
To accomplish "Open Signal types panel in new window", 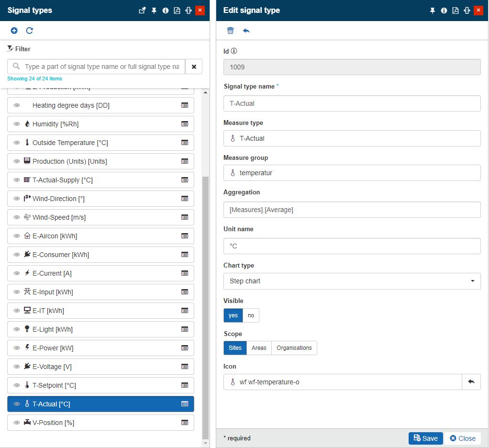I will tap(142, 11).
